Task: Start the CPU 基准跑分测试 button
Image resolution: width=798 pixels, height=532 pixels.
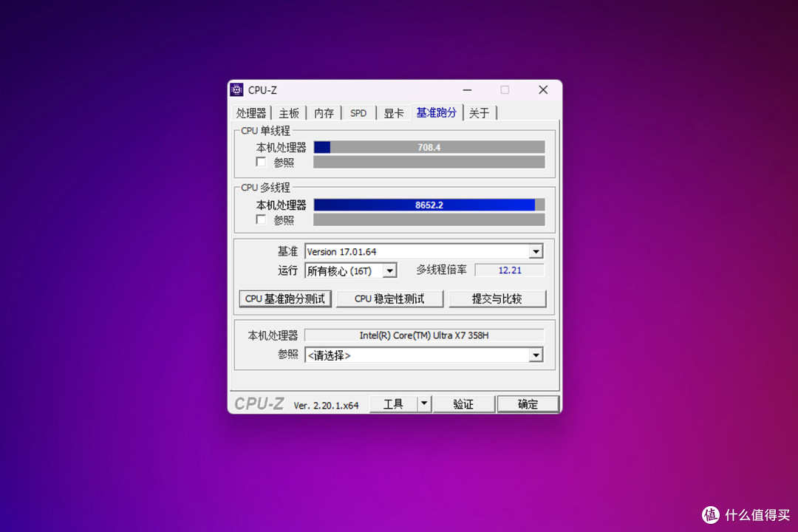Action: pyautogui.click(x=285, y=299)
